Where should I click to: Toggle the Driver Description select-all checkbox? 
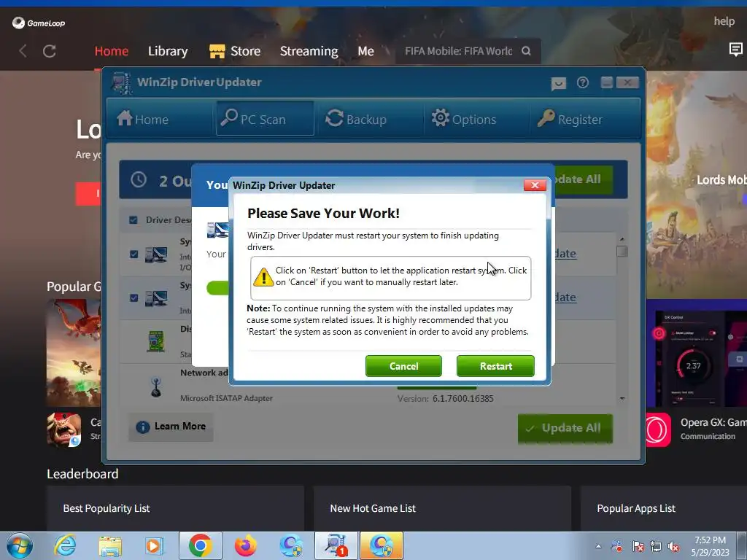[133, 220]
